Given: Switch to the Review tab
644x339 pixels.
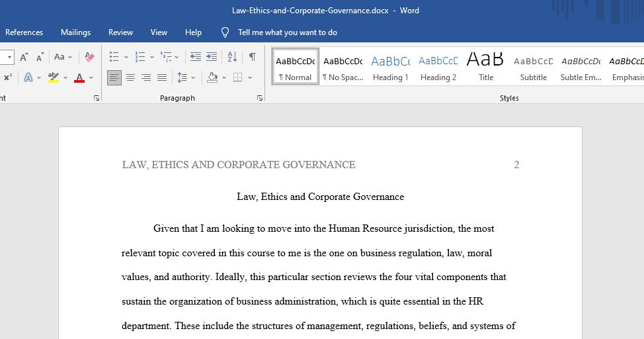Looking at the screenshot, I should pyautogui.click(x=120, y=32).
